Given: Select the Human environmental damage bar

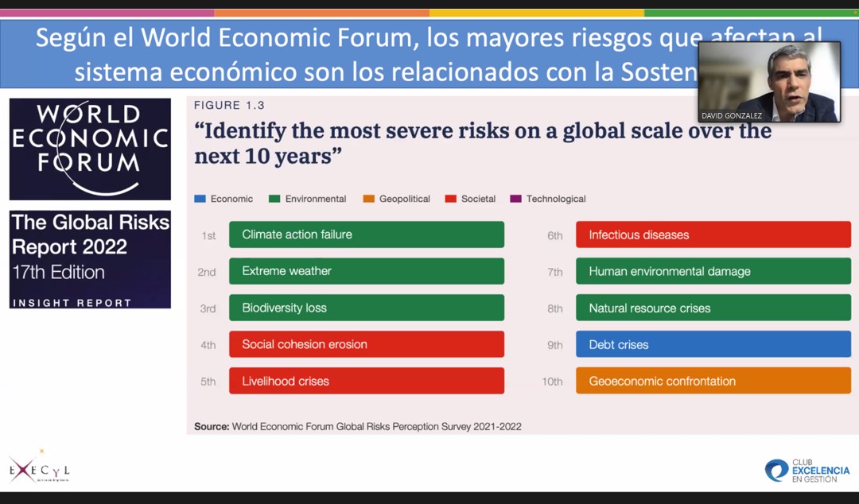Looking at the screenshot, I should coord(713,271).
